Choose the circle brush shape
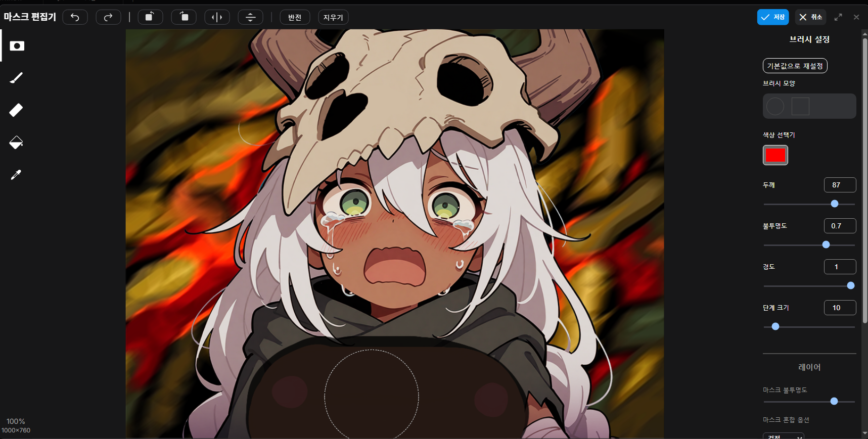Screen dimensions: 868x439 tap(775, 106)
